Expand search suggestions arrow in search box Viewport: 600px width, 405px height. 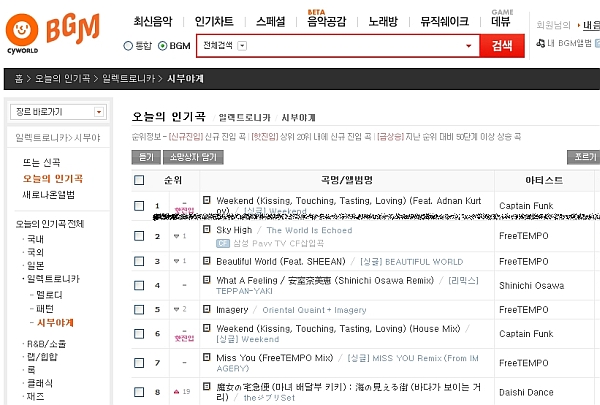pos(468,46)
